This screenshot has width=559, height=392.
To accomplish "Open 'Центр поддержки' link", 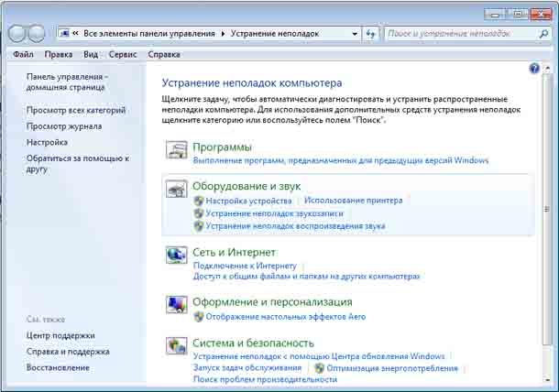I will coord(60,335).
